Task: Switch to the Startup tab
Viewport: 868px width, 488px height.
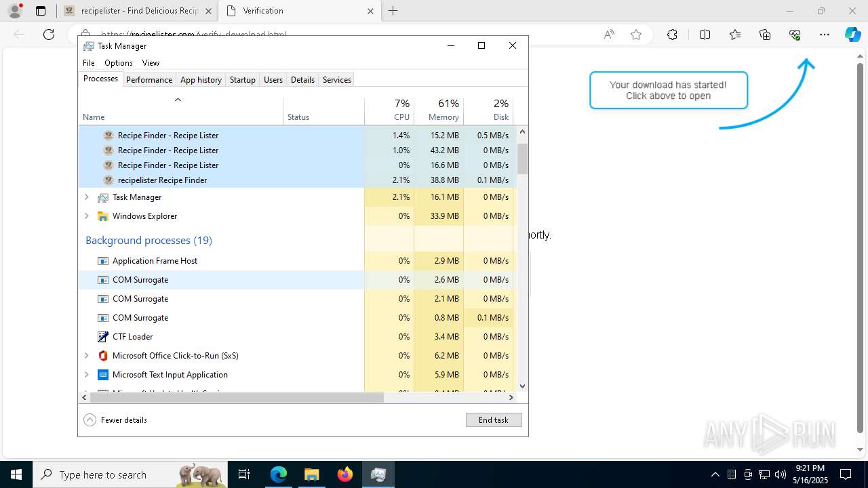Action: click(242, 79)
